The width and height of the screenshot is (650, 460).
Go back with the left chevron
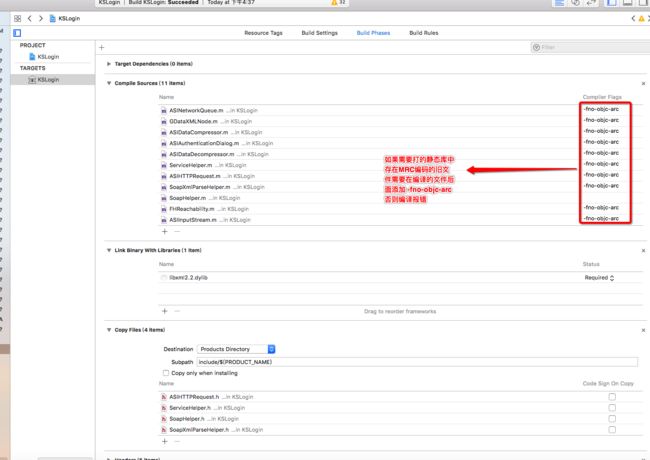(x=29, y=19)
